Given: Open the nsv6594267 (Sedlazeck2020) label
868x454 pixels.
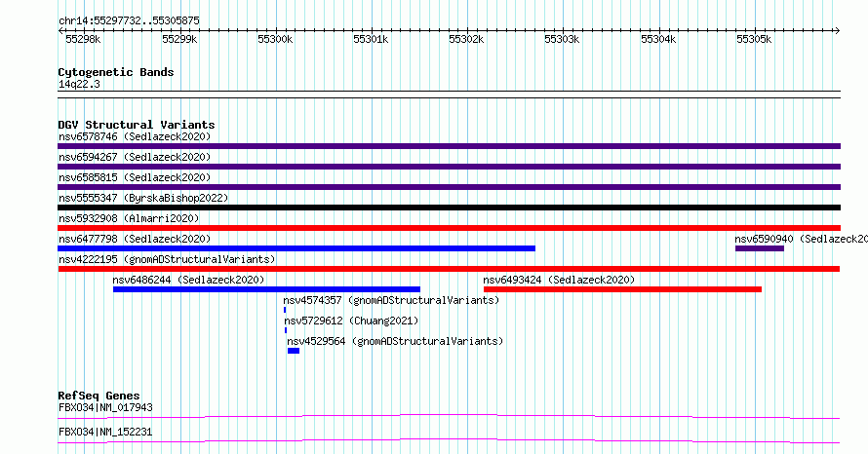Looking at the screenshot, I should pyautogui.click(x=135, y=157).
